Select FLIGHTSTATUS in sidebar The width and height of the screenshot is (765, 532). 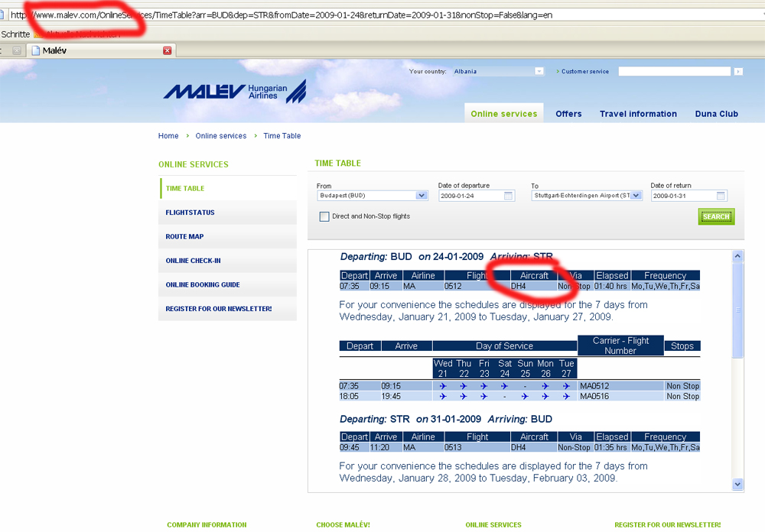coord(228,212)
